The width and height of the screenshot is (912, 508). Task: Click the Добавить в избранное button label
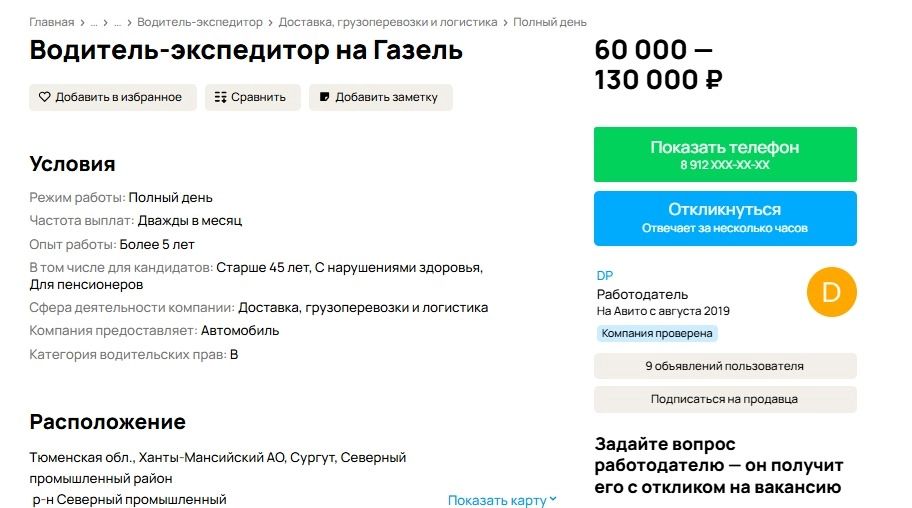point(118,97)
